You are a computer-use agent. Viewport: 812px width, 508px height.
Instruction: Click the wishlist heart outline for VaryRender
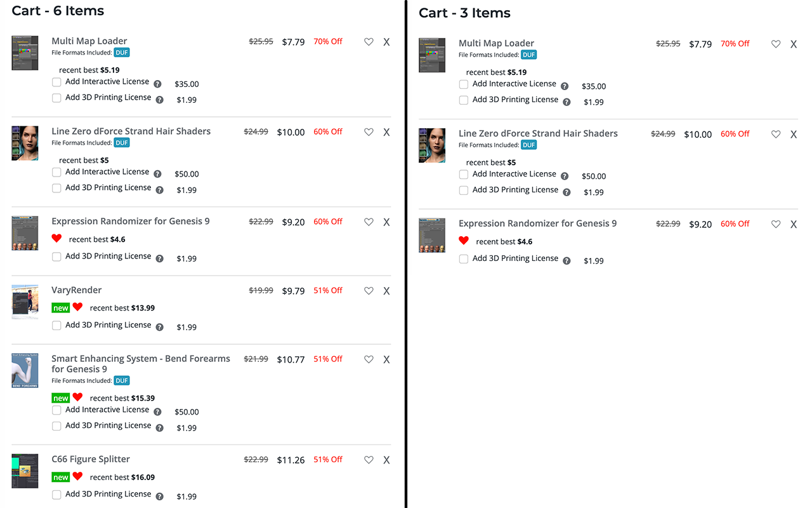tap(369, 291)
